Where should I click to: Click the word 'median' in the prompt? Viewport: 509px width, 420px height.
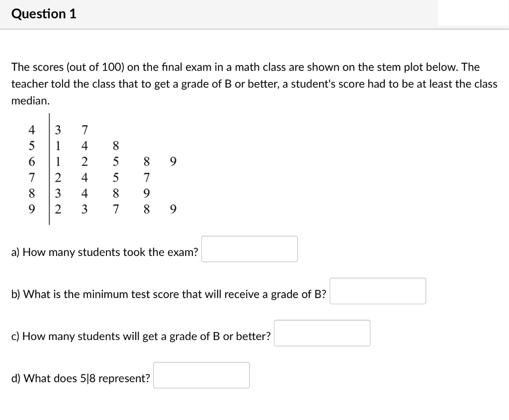point(30,100)
